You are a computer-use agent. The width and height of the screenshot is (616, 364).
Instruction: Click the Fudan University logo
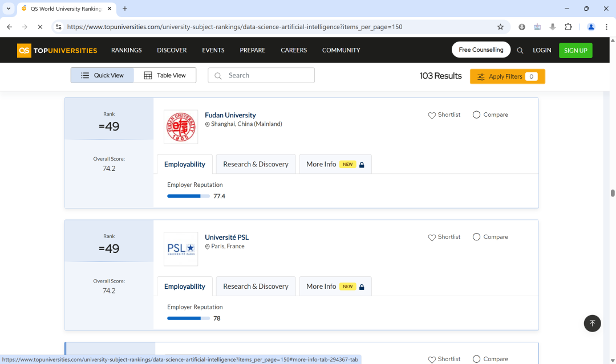tap(181, 127)
